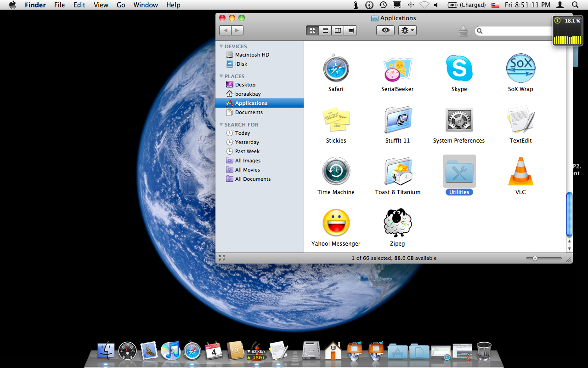Viewport: 588px width, 368px height.
Task: Select the Time Machine application icon
Action: pyautogui.click(x=336, y=171)
